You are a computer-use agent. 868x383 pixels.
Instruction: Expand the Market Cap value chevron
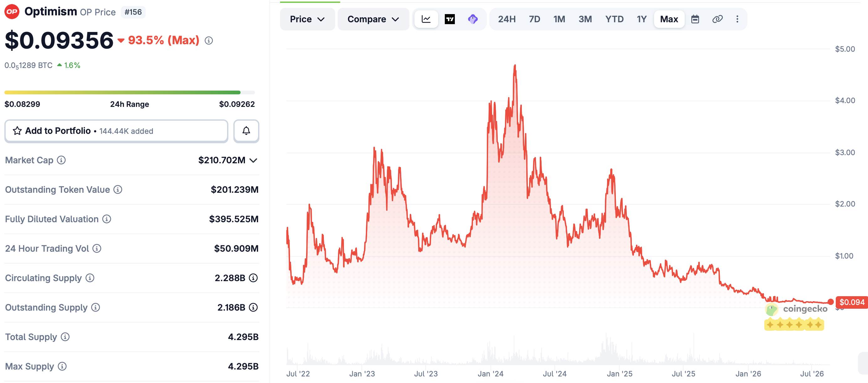[253, 160]
